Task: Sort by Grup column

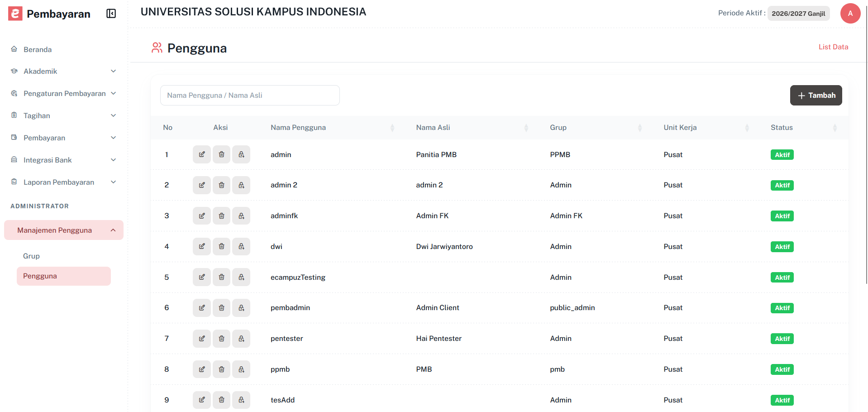Action: (x=639, y=128)
